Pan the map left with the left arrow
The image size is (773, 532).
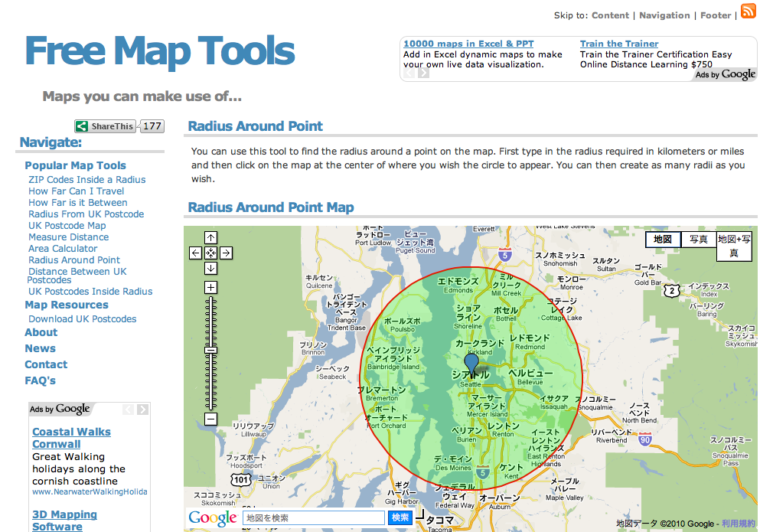[x=196, y=253]
